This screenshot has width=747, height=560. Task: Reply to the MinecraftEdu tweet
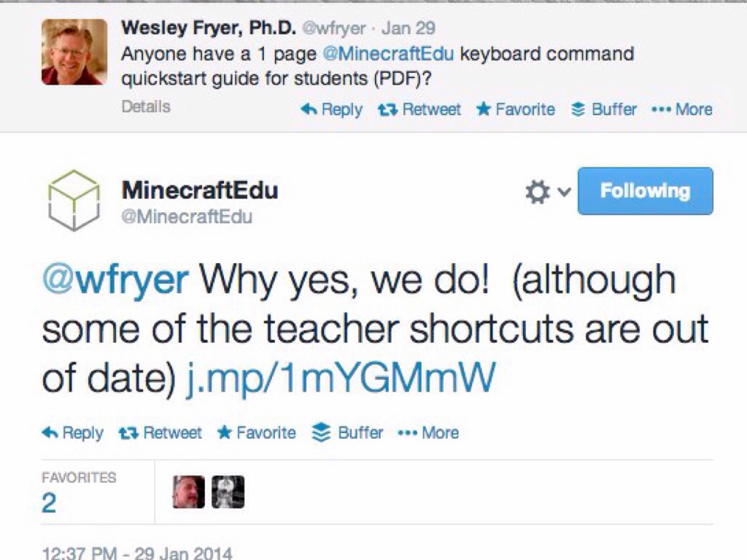(x=72, y=432)
